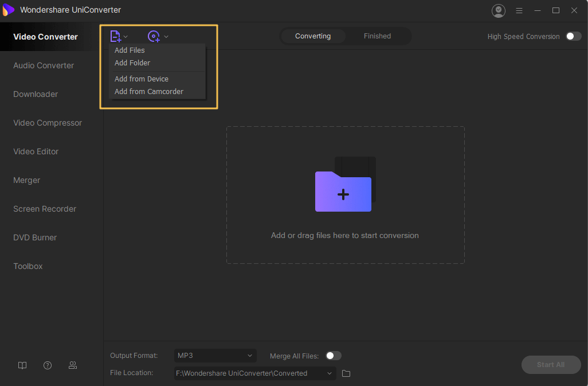
Task: Expand the Output Format MP3 dropdown
Action: [x=215, y=356]
